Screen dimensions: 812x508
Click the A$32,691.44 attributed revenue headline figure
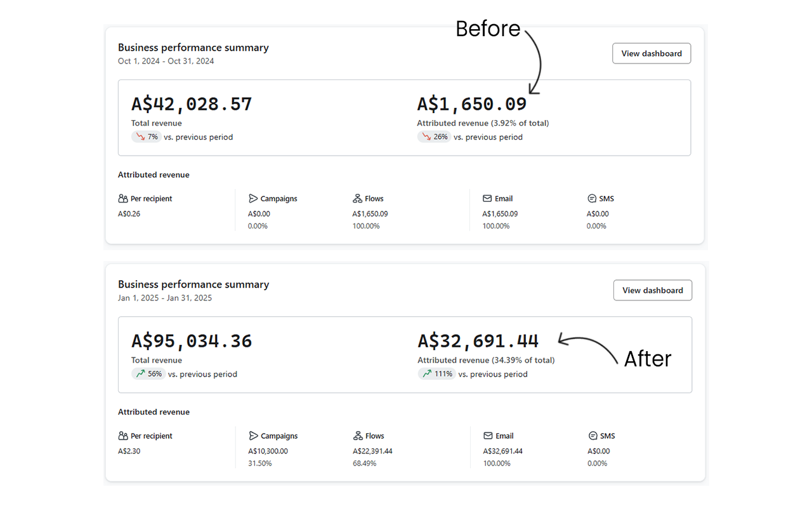coord(478,341)
